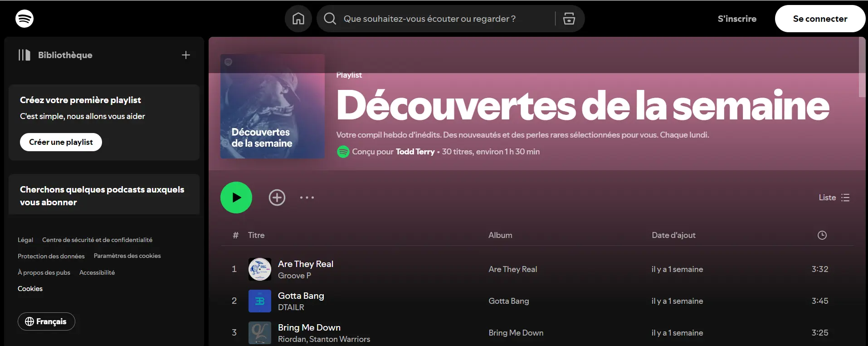The width and height of the screenshot is (868, 346).
Task: Click the Todd Terry profile name
Action: (x=415, y=152)
